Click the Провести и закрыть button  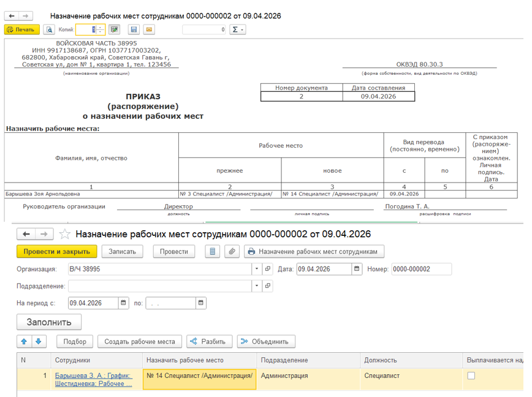tap(56, 252)
